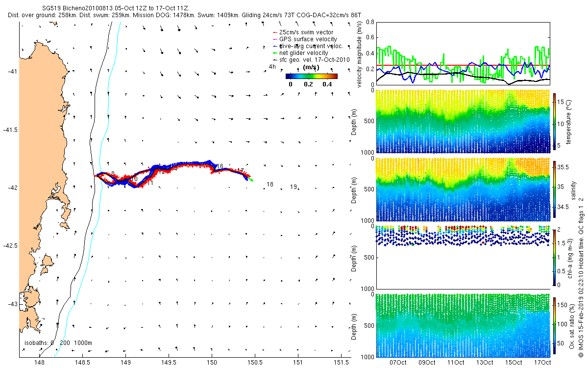Image resolution: width=588 pixels, height=368 pixels.
Task: Click the chl-a colorbar
Action: 555,257
